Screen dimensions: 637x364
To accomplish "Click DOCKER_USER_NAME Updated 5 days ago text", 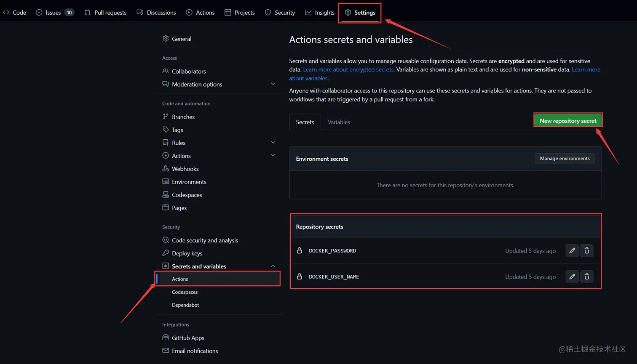I will click(x=530, y=277).
